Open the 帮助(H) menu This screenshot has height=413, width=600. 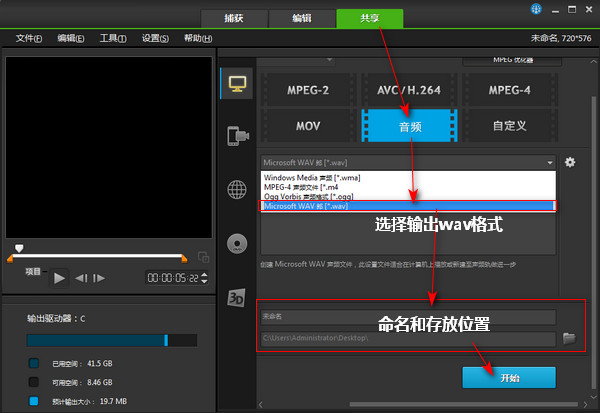(x=198, y=38)
